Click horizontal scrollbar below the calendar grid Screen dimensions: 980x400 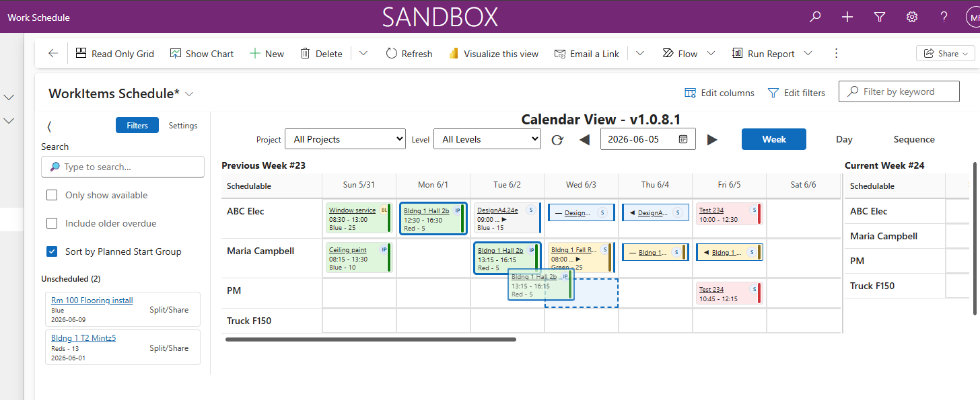point(371,339)
